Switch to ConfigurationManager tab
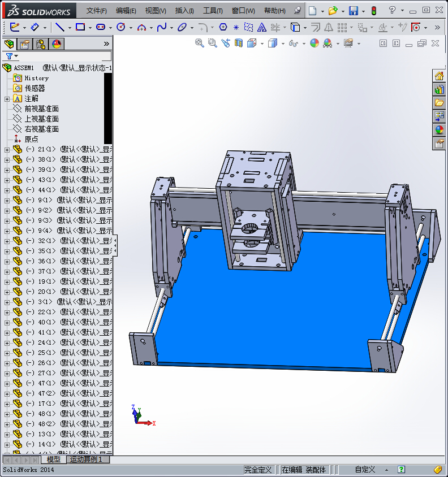The height and width of the screenshot is (477, 448). pos(41,45)
